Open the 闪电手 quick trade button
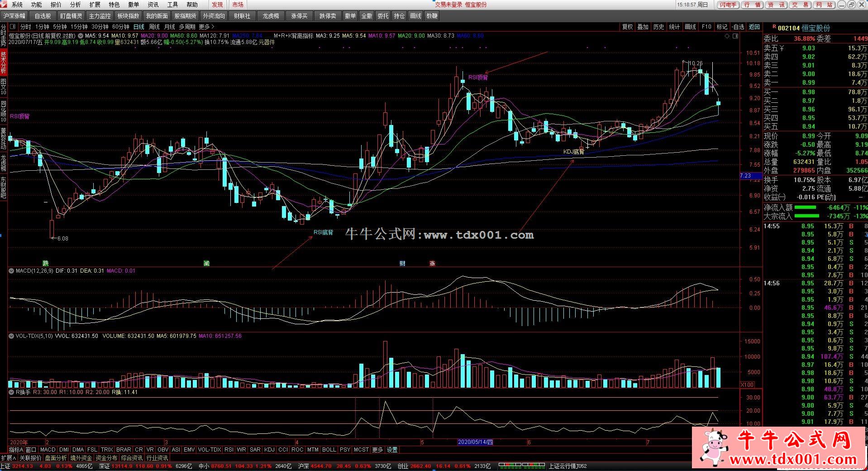This screenshot has width=868, height=471. click(x=728, y=5)
